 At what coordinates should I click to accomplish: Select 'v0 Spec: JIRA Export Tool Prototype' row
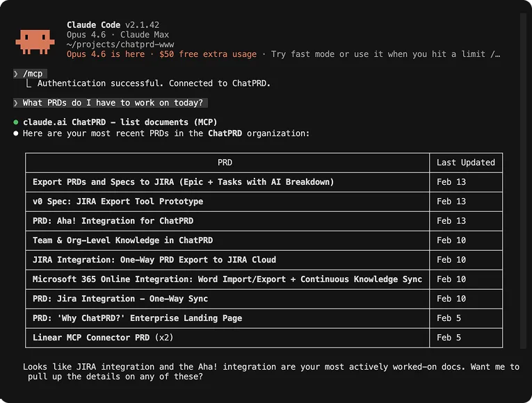(118, 201)
